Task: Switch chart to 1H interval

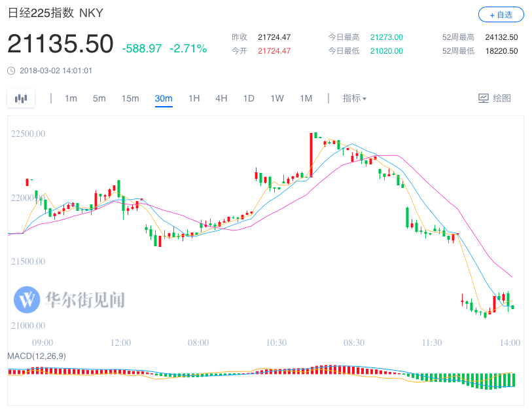Action: click(x=194, y=98)
